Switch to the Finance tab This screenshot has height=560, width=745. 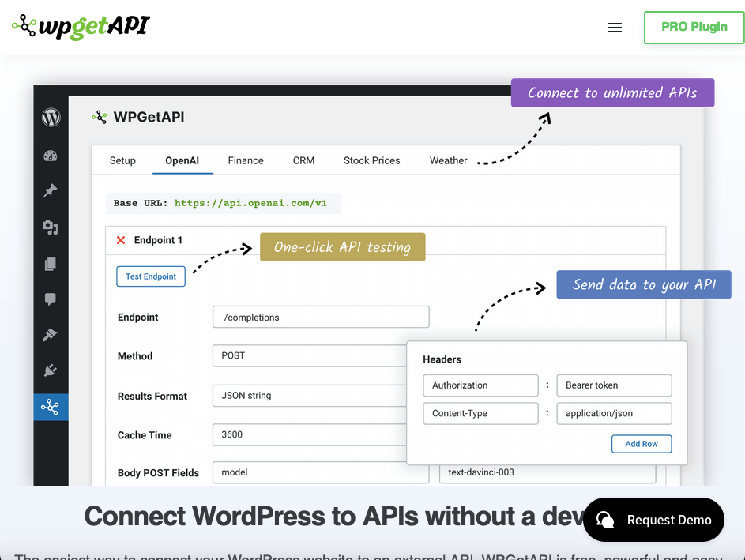(246, 160)
